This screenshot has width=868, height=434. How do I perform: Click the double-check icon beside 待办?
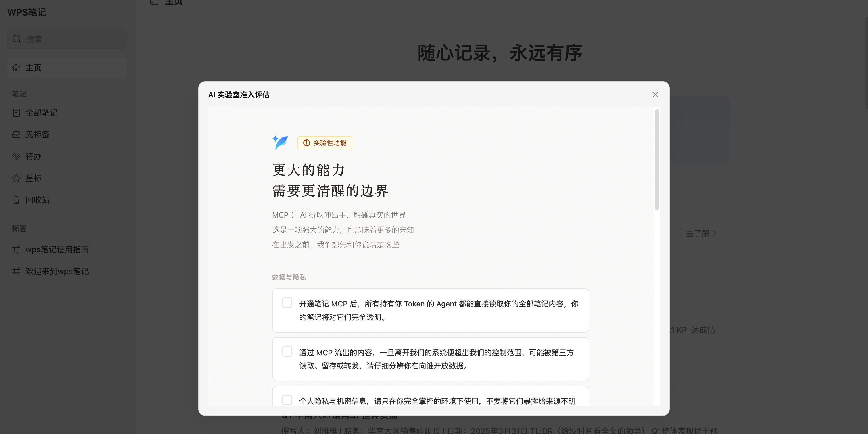(16, 156)
